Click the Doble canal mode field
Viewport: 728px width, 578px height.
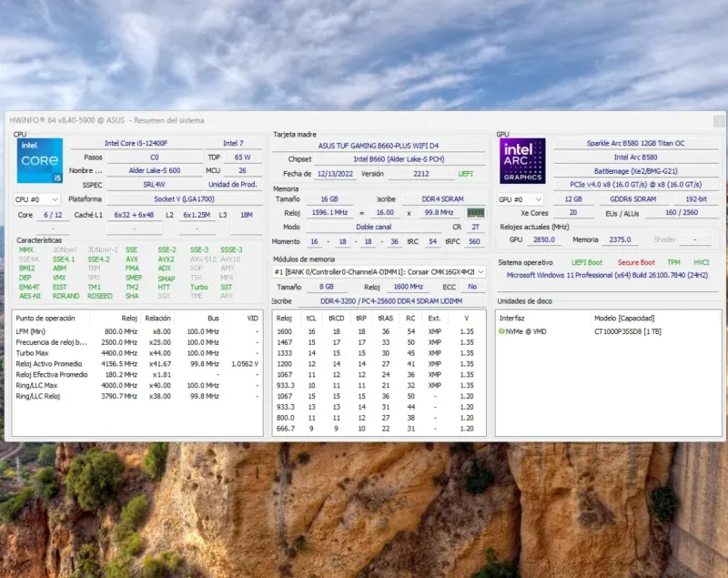(374, 227)
